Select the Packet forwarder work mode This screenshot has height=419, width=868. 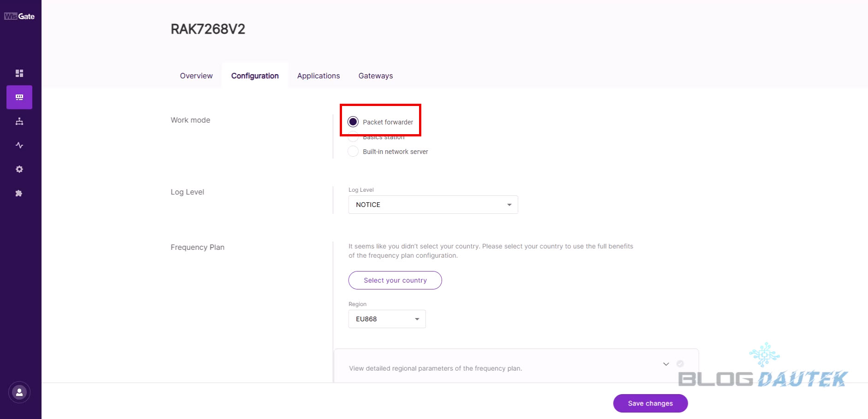click(353, 122)
